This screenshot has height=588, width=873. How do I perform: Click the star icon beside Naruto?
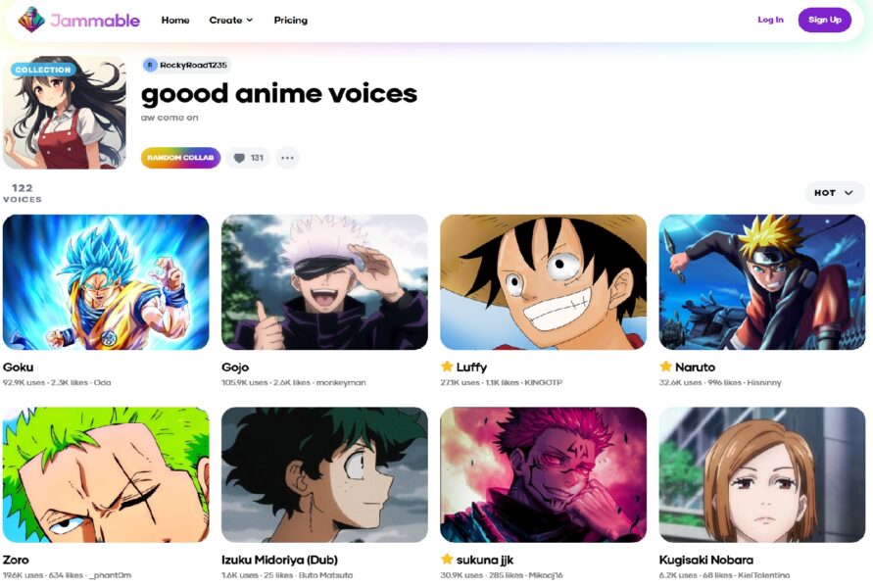(x=665, y=367)
